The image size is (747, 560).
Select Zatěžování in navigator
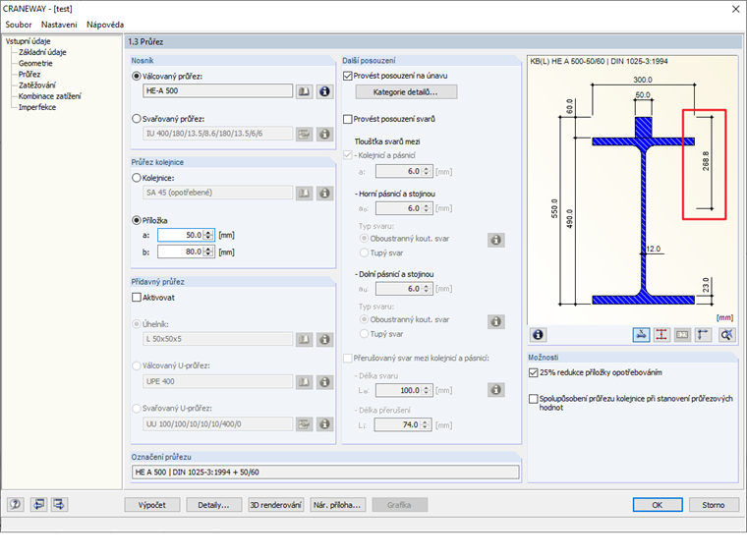pyautogui.click(x=37, y=85)
